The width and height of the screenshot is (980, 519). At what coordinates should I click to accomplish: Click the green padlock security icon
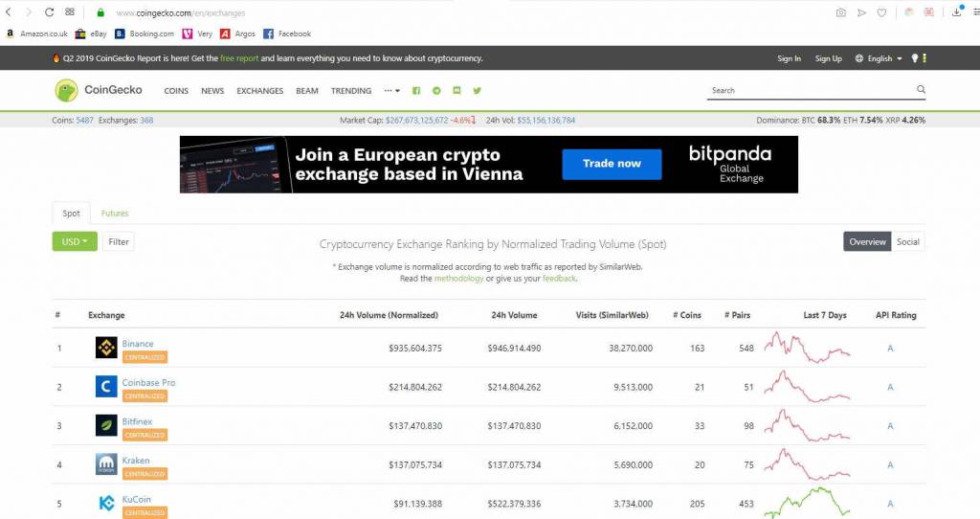pyautogui.click(x=100, y=12)
